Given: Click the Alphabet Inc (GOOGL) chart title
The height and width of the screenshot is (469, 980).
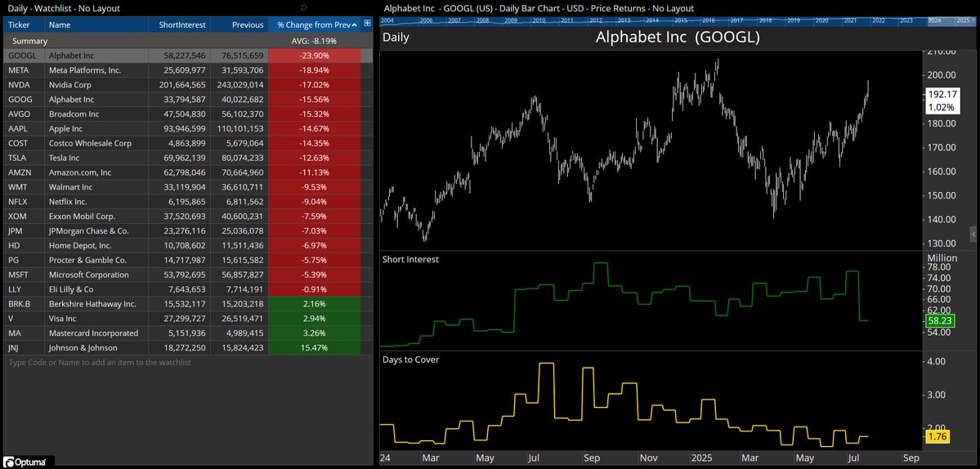Looking at the screenshot, I should [x=678, y=38].
